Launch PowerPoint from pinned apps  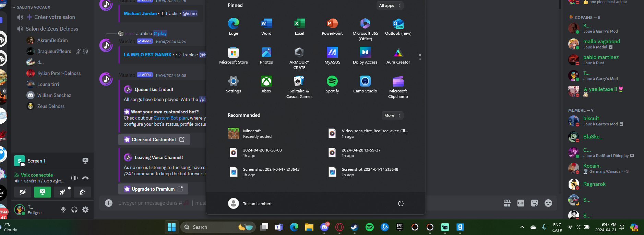332,27
